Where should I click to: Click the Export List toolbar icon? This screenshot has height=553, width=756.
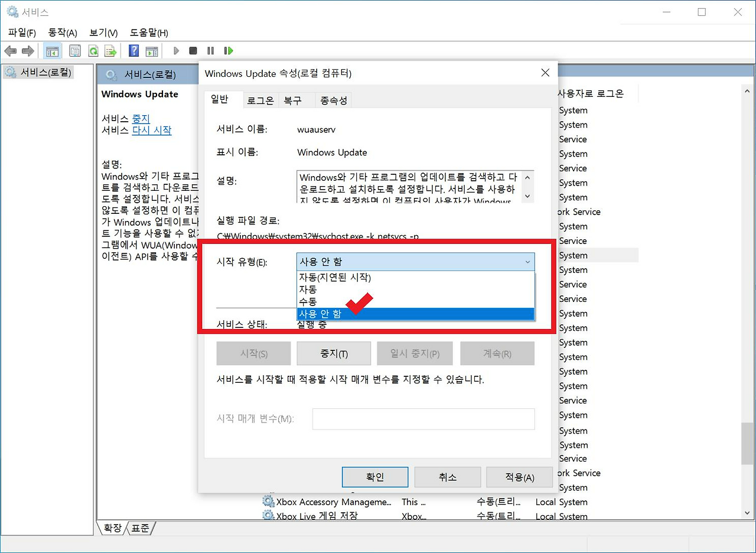coord(110,51)
